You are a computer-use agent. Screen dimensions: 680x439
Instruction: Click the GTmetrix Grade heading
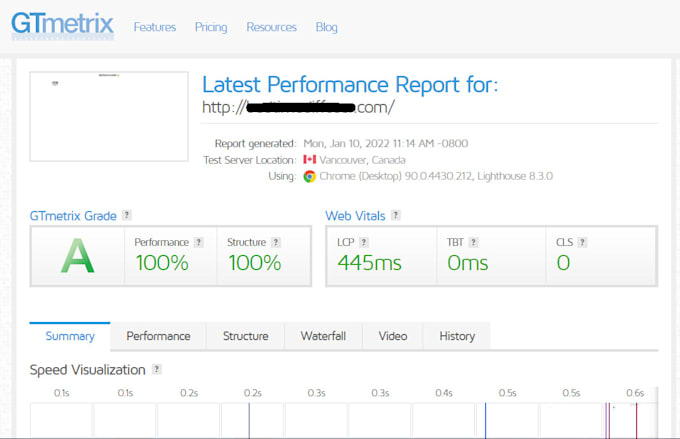(73, 216)
